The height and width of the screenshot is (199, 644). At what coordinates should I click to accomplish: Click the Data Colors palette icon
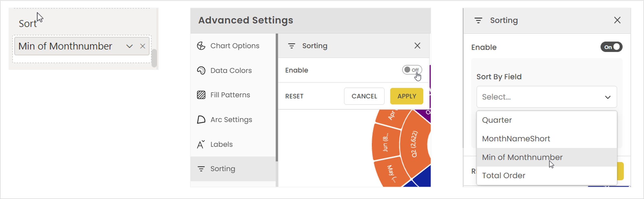click(201, 70)
